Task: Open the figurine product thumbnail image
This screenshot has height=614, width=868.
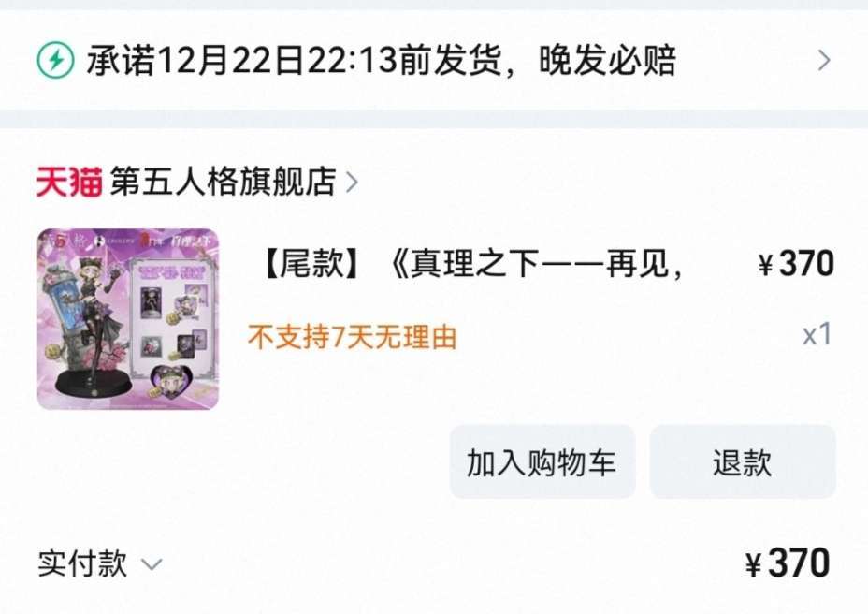Action: coord(128,319)
